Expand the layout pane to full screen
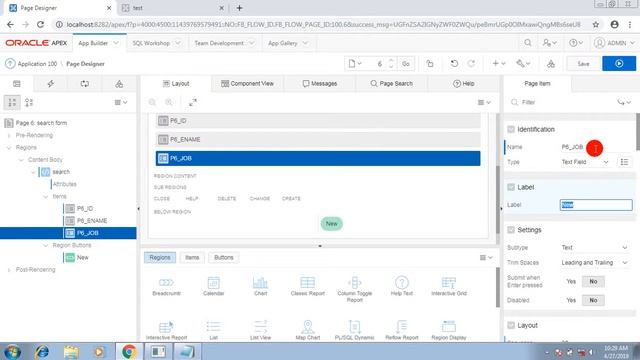 pyautogui.click(x=193, y=102)
